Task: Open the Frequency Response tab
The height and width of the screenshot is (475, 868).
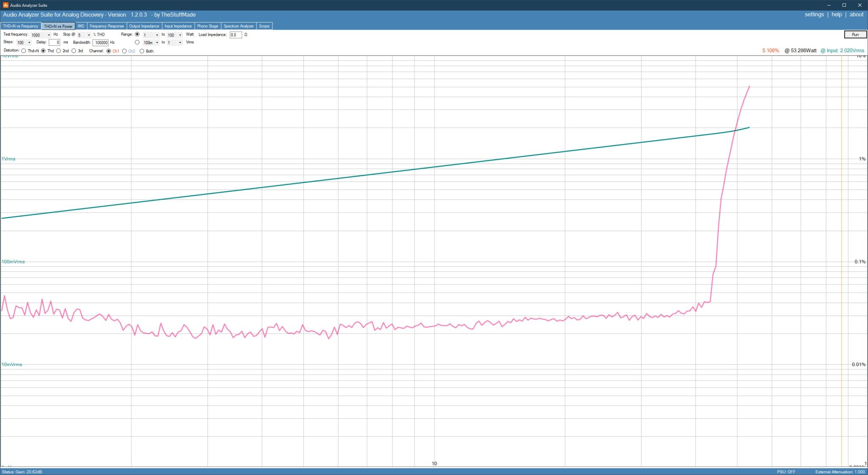Action: click(107, 26)
